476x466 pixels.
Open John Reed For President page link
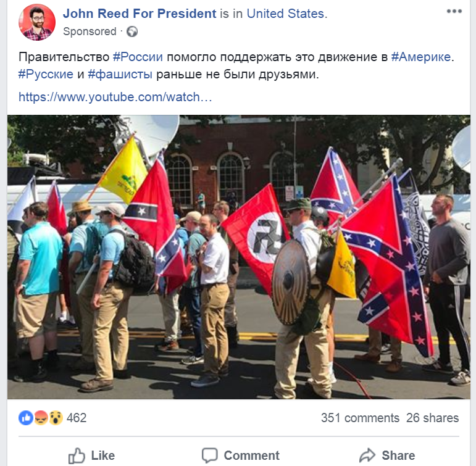tap(140, 14)
